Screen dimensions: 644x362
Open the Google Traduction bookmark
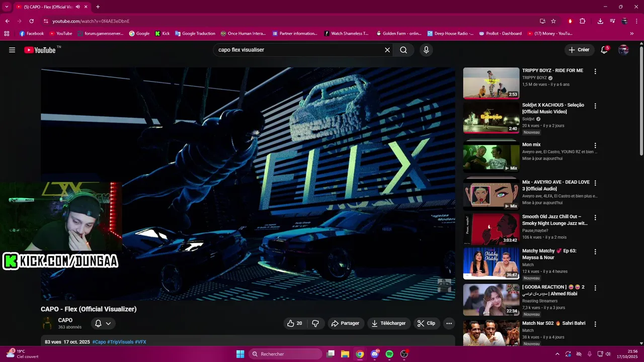pyautogui.click(x=195, y=34)
